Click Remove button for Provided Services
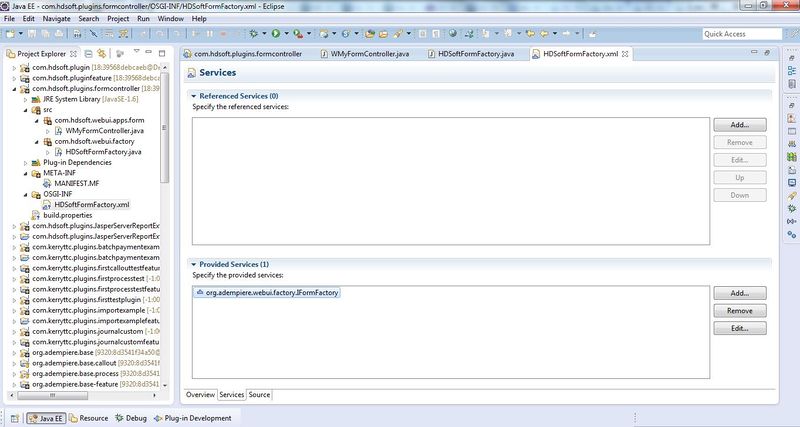The width and height of the screenshot is (800, 427). click(739, 311)
